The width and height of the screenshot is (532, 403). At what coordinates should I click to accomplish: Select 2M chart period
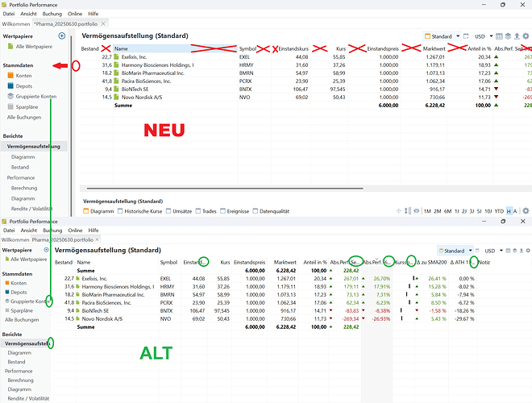pos(438,211)
